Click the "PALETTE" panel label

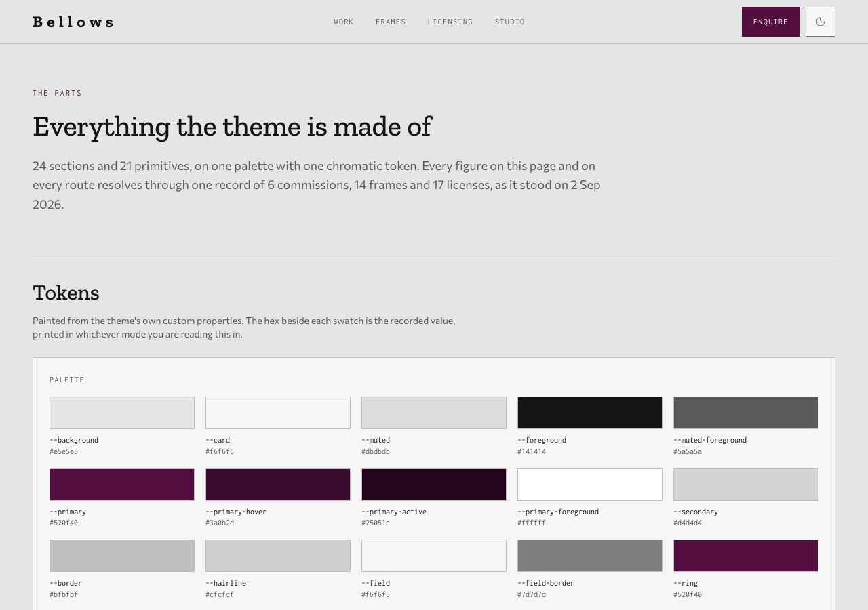pyautogui.click(x=67, y=380)
